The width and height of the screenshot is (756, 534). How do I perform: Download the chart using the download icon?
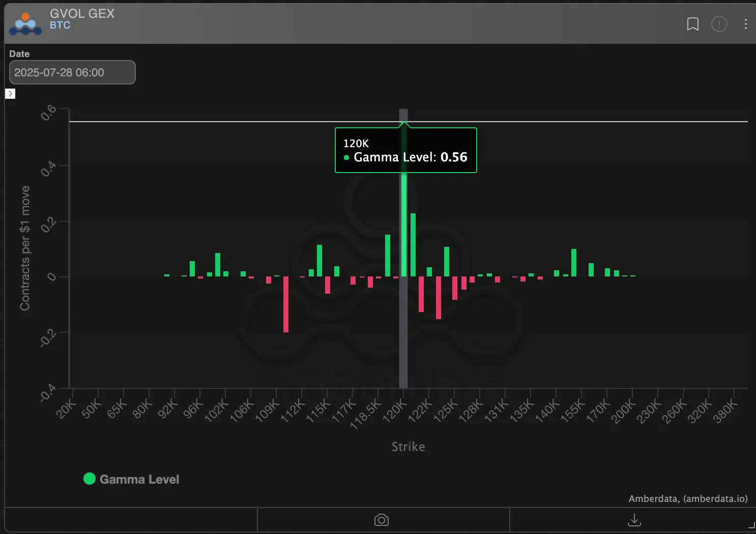pyautogui.click(x=634, y=520)
